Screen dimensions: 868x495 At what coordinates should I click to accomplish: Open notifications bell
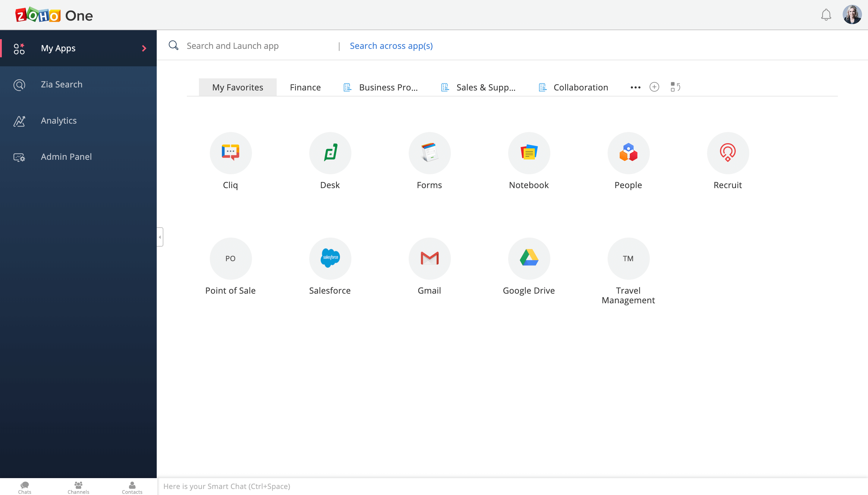coord(826,14)
